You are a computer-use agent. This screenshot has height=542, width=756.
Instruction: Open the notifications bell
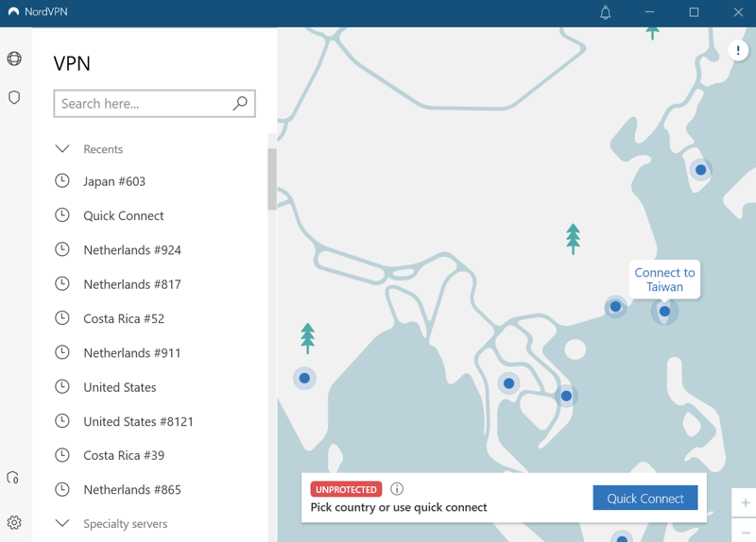[x=606, y=12]
